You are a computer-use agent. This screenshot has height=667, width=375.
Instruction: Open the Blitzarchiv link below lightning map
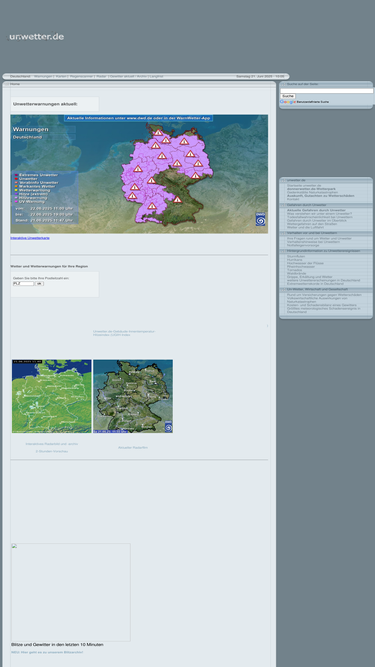point(47,652)
